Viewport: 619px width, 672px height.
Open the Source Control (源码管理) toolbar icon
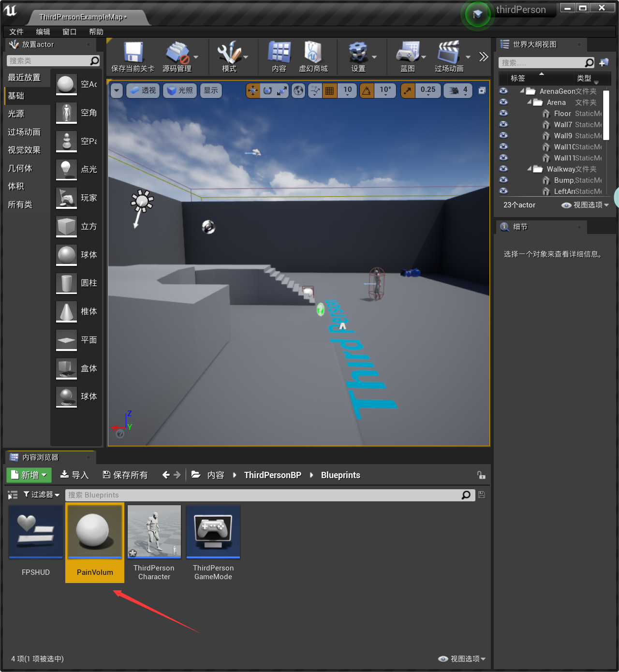pyautogui.click(x=177, y=52)
